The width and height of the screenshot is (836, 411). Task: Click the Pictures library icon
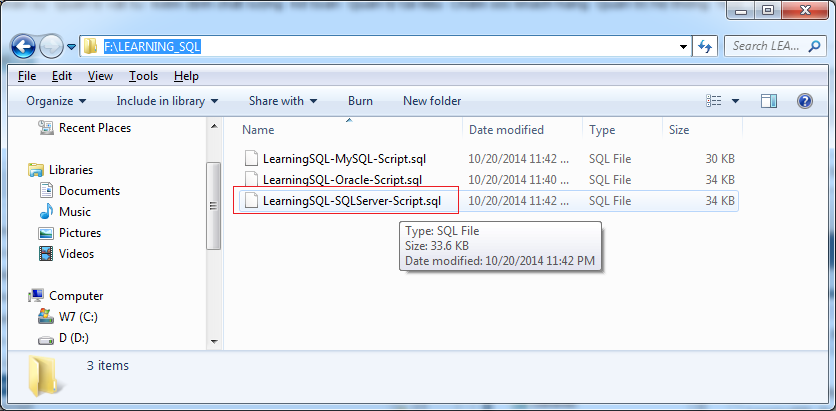click(x=46, y=233)
